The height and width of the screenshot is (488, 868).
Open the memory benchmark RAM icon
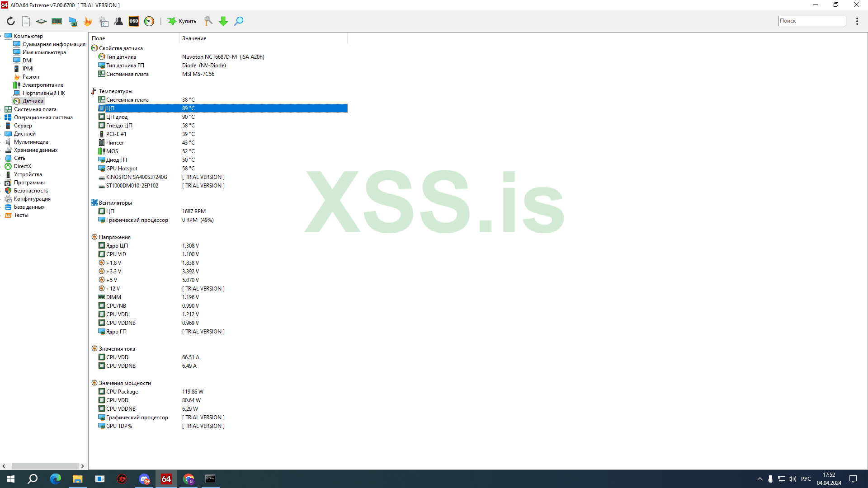click(x=57, y=21)
